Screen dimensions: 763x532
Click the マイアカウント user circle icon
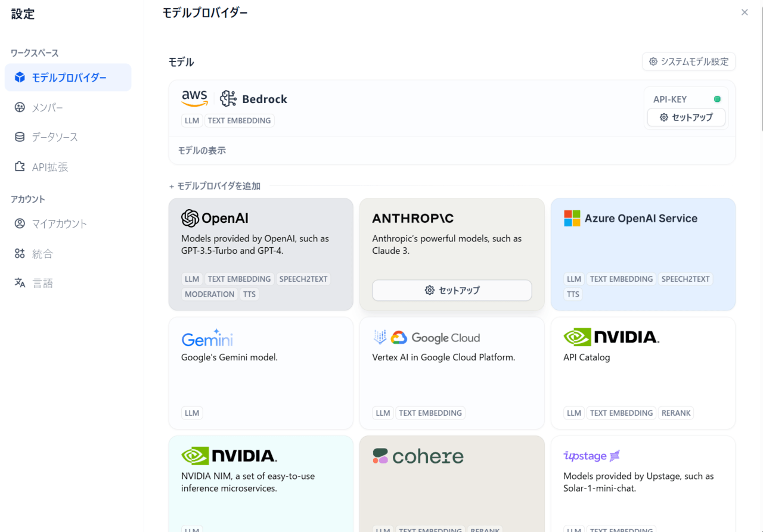click(x=20, y=223)
